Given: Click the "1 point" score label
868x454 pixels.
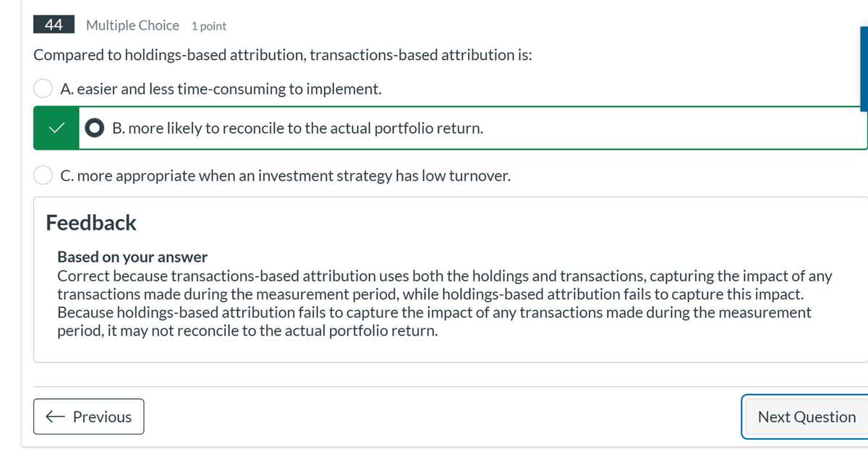Looking at the screenshot, I should click(209, 26).
